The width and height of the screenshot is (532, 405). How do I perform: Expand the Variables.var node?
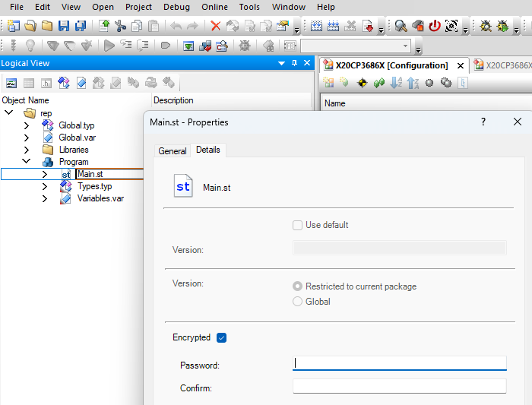pyautogui.click(x=44, y=199)
